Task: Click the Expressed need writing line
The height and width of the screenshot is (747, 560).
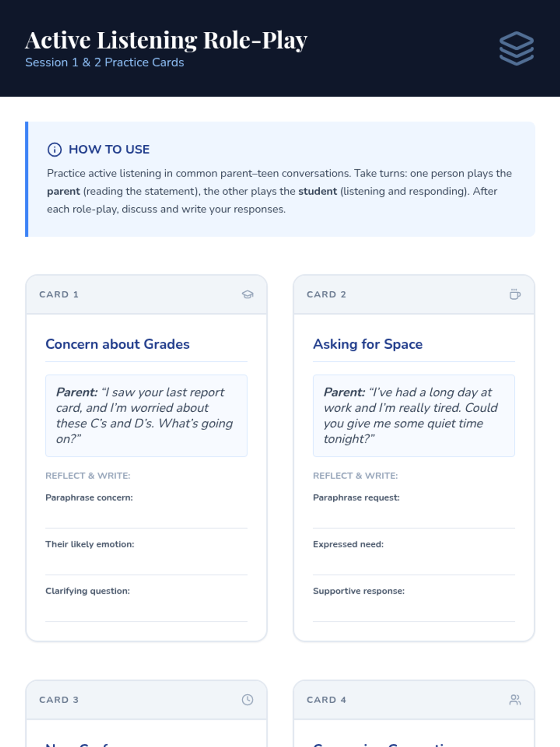Action: point(413,565)
